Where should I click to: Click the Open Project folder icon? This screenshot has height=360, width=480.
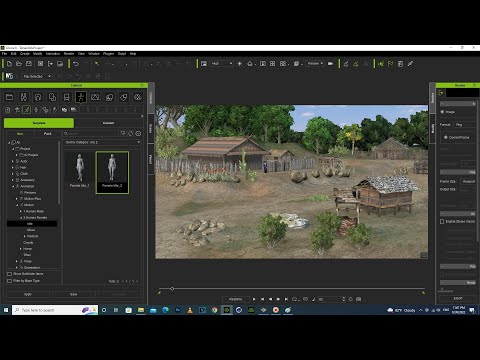[x=19, y=64]
